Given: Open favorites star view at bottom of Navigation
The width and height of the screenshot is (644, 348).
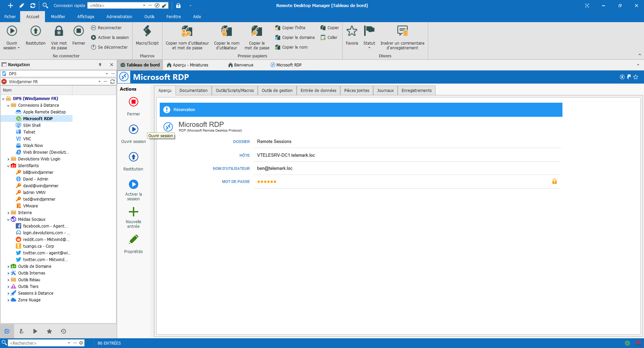Looking at the screenshot, I should (49, 331).
